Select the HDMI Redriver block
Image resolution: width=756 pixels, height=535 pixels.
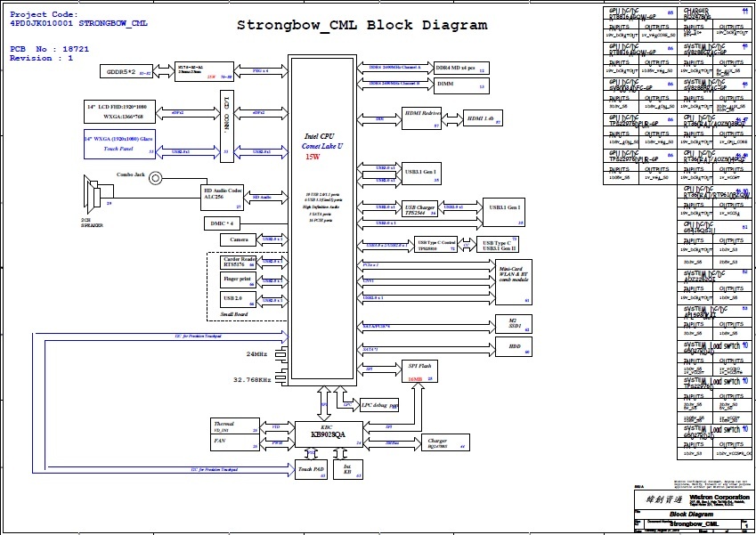click(421, 118)
